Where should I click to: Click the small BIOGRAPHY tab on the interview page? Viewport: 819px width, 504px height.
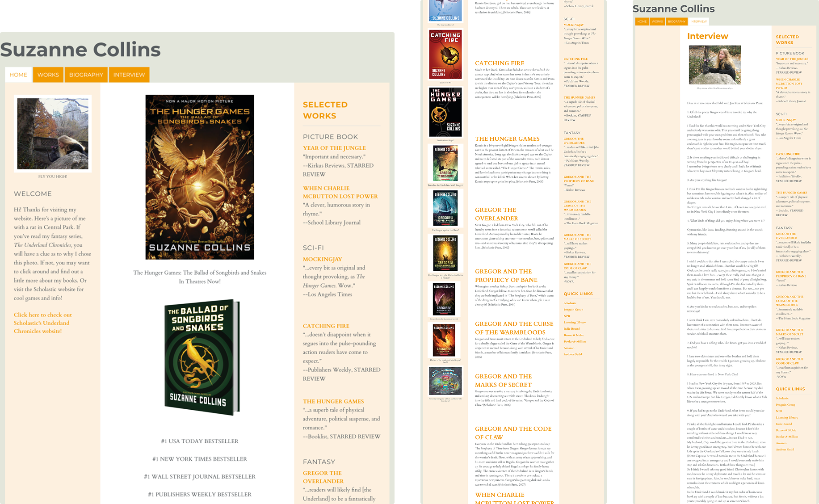[x=676, y=21]
